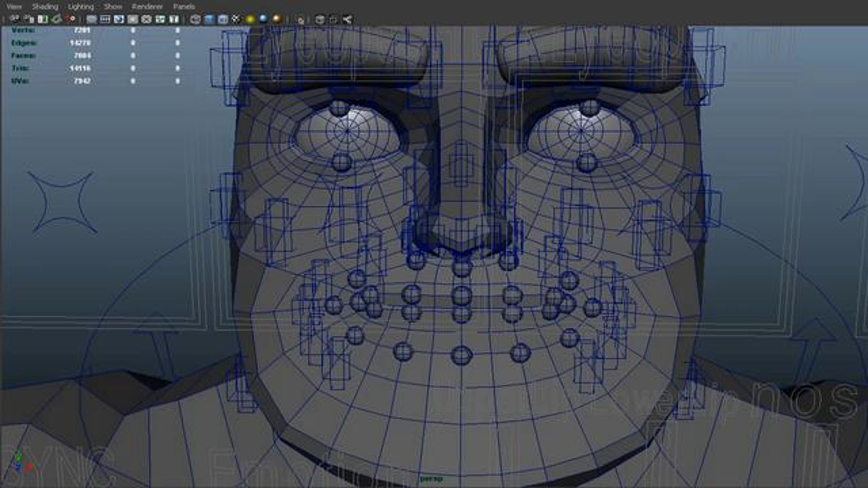Screen dimensions: 868x488
Task: Click the Verts label in the heads-up display
Action: coord(23,30)
